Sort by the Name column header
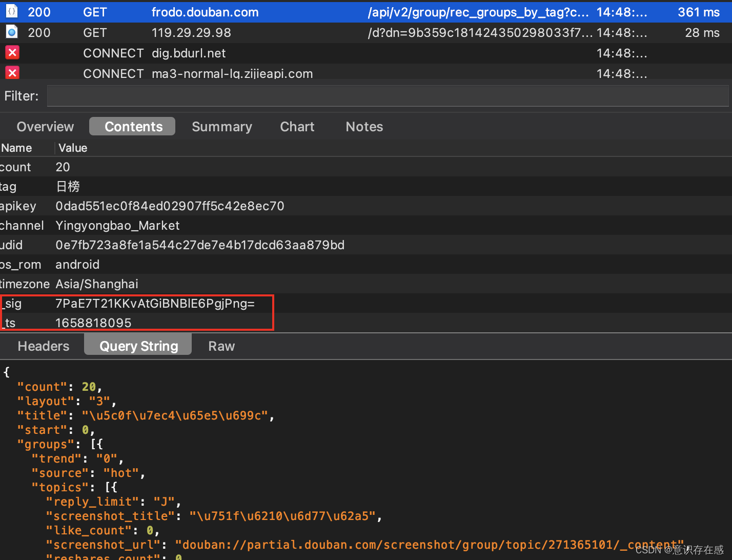The height and width of the screenshot is (560, 732). 16,148
